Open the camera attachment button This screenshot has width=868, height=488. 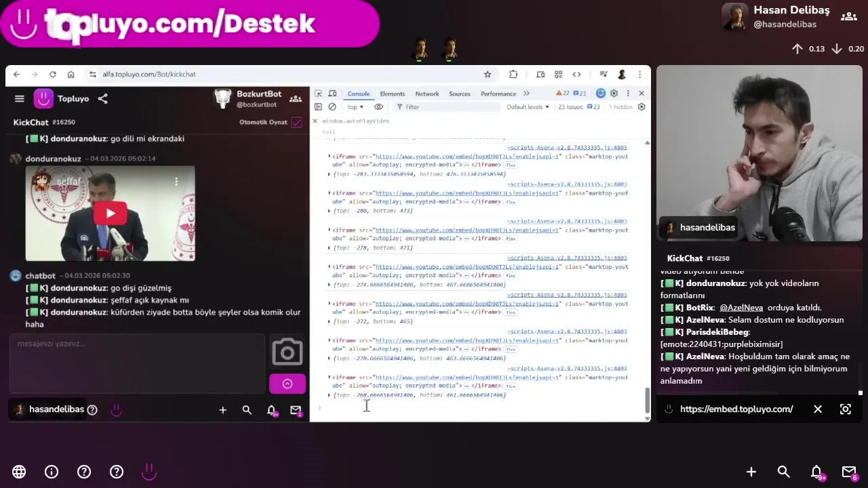288,352
